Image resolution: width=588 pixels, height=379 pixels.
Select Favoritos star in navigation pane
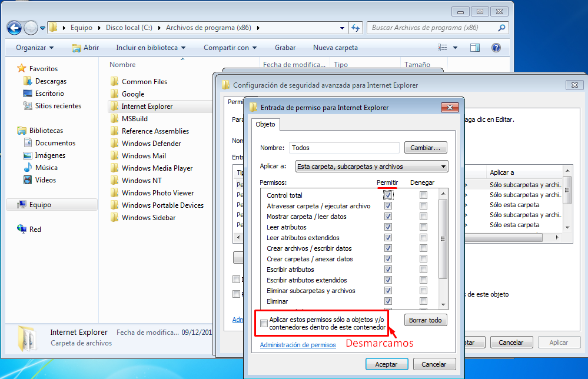click(22, 68)
